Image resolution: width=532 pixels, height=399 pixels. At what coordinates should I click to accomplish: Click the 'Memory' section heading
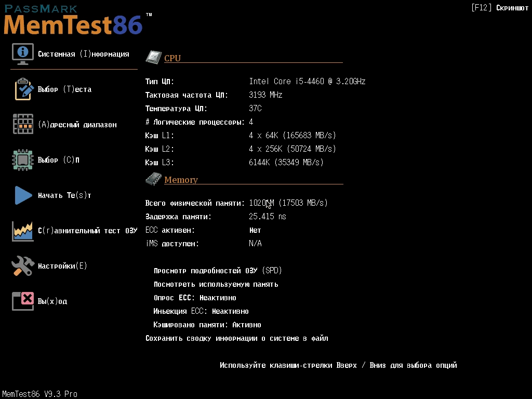(181, 180)
